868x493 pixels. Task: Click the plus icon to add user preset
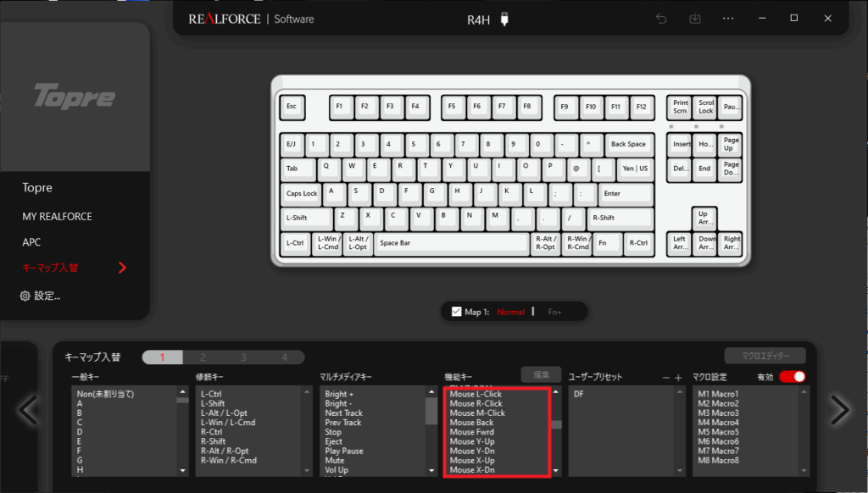(x=678, y=377)
